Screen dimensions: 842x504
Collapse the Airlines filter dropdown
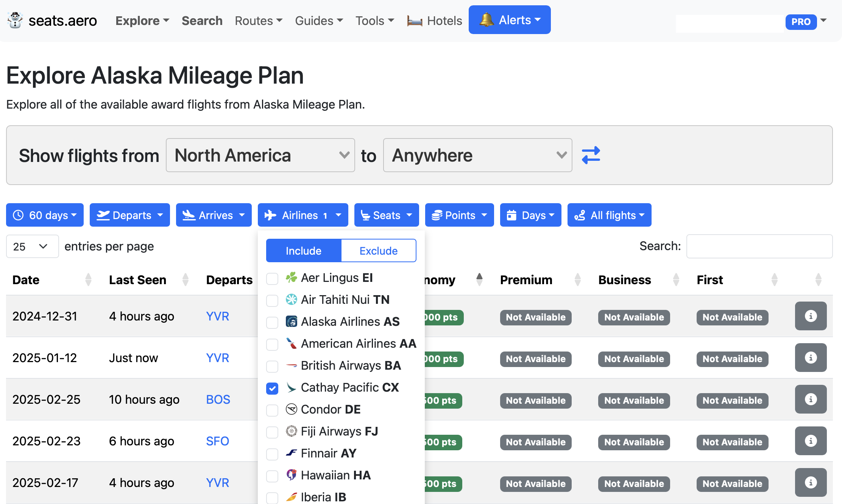pyautogui.click(x=303, y=215)
